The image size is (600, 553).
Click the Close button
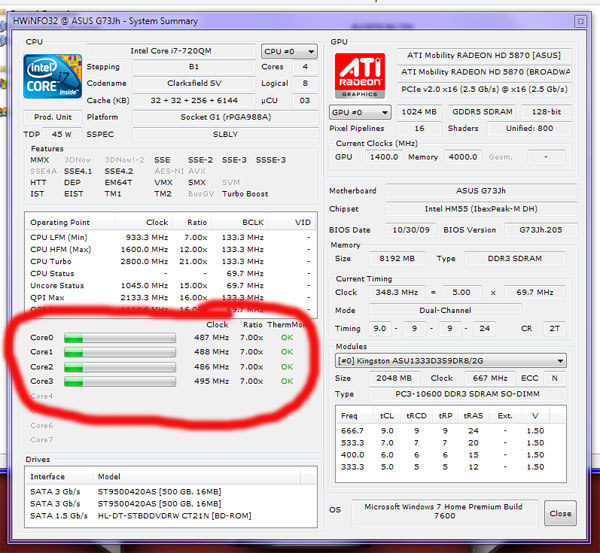coord(560,513)
